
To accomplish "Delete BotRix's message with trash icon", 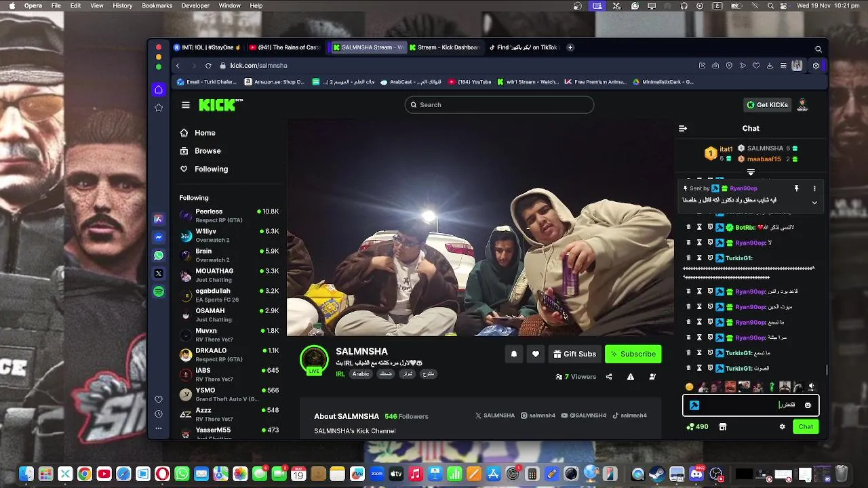I will coord(688,227).
